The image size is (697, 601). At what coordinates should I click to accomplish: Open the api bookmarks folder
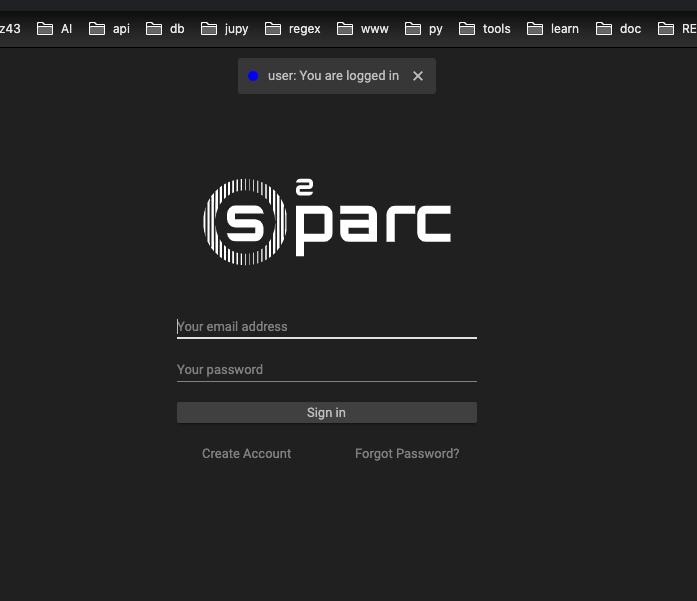(x=109, y=29)
